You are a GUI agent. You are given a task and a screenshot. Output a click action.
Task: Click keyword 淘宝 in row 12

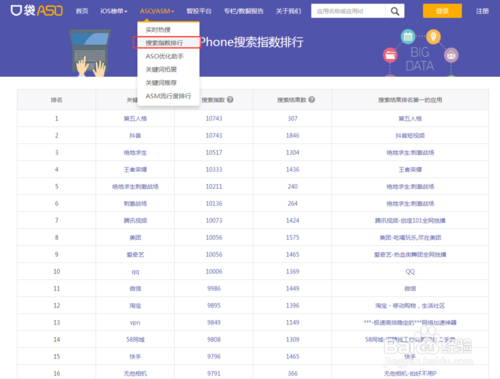(135, 305)
